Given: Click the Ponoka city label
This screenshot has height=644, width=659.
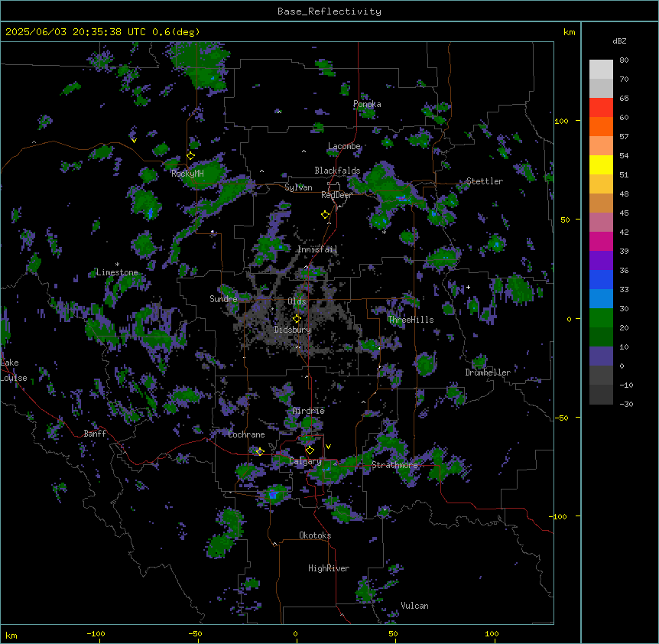Looking at the screenshot, I should click(x=367, y=104).
